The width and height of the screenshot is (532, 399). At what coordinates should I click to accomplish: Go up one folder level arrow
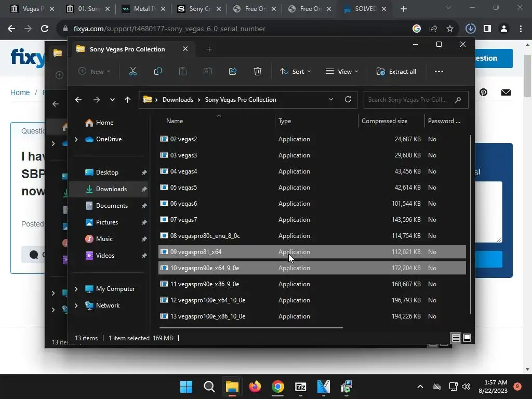coord(128,100)
